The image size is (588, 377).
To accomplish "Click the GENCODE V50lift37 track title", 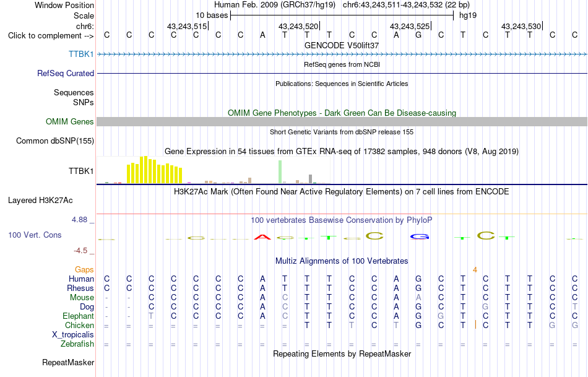I will [342, 45].
